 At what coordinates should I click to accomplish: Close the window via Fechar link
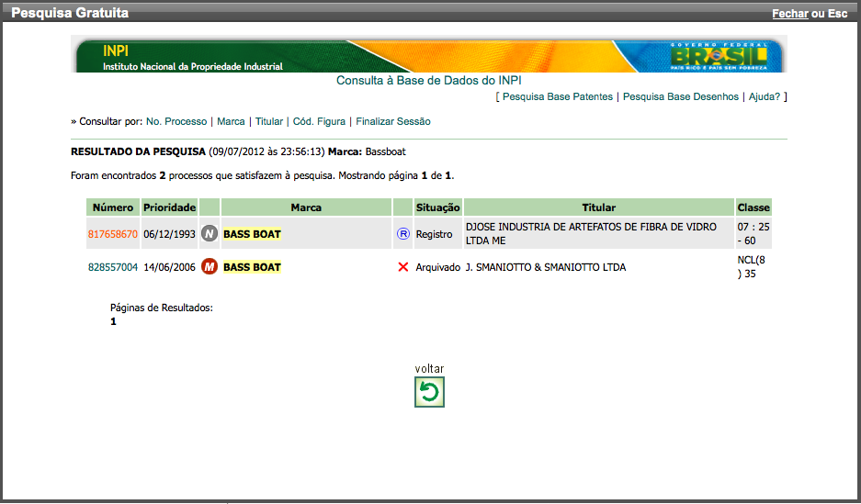(790, 14)
